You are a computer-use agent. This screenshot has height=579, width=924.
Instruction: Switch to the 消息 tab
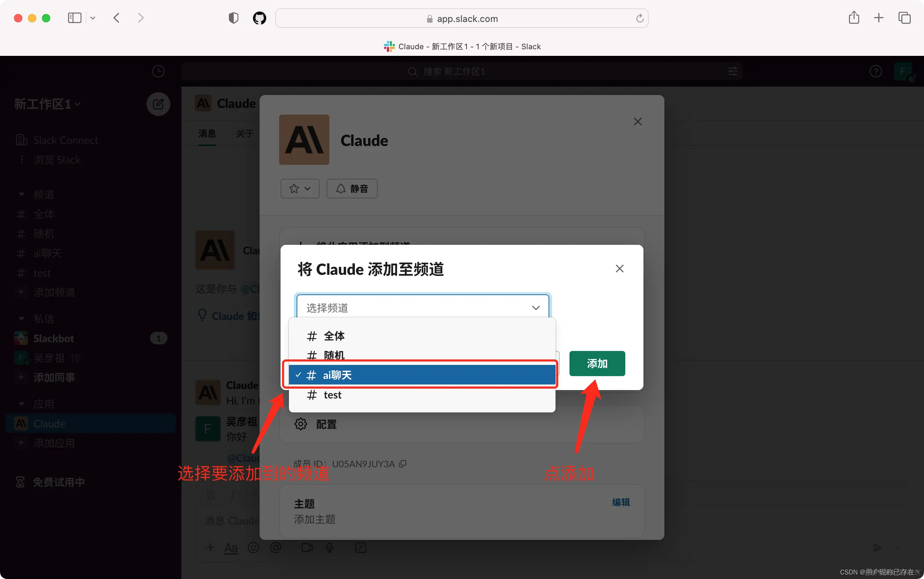click(x=207, y=134)
